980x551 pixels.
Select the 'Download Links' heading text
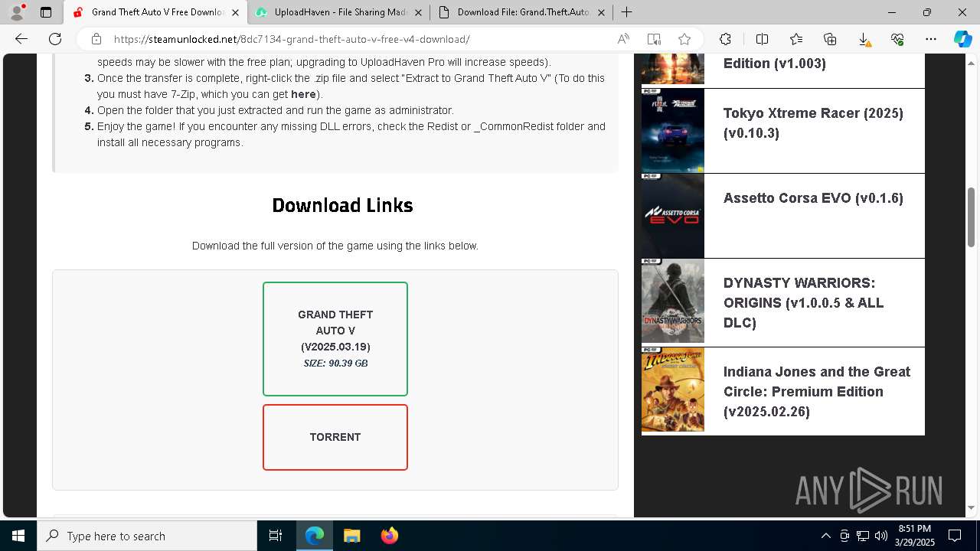click(x=342, y=205)
